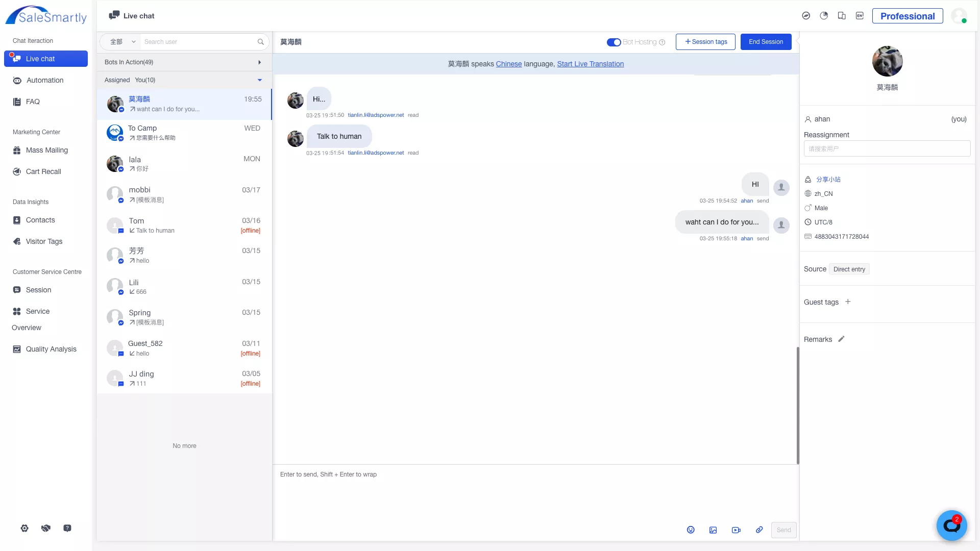Viewport: 980px width, 551px height.
Task: Open Quality Analysis
Action: [51, 349]
